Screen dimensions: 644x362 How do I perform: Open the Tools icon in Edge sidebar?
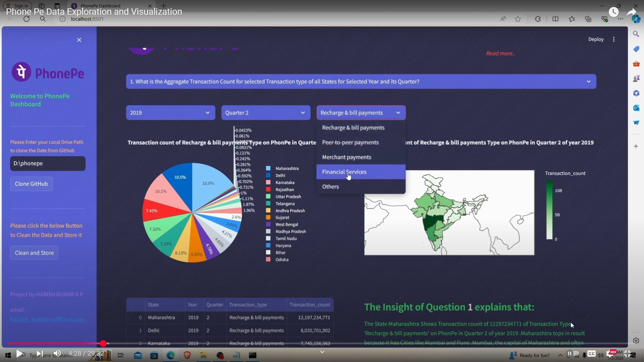click(636, 64)
